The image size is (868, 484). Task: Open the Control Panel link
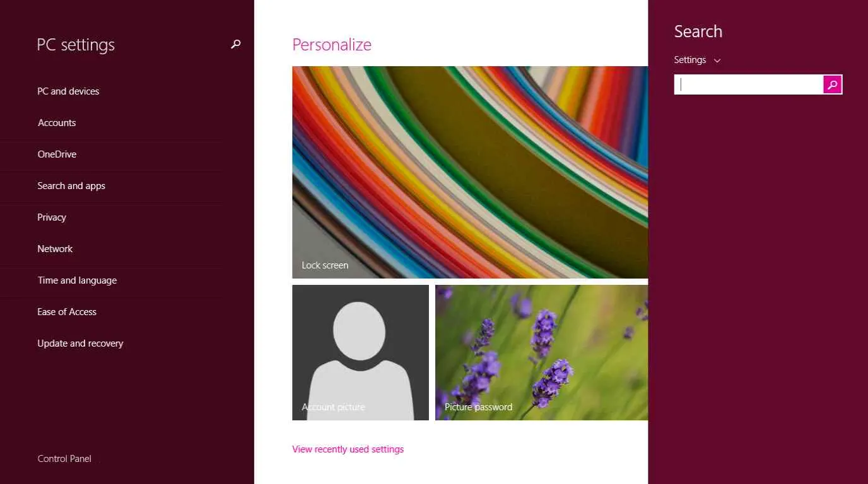64,459
